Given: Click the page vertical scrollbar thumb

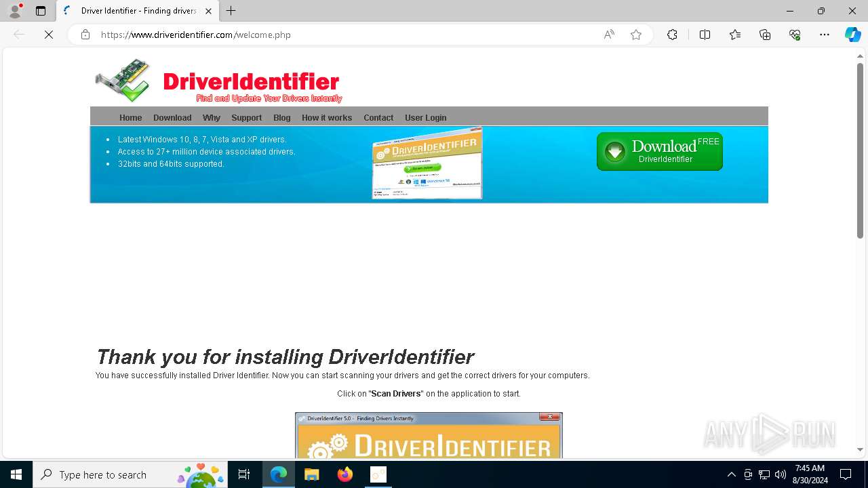Looking at the screenshot, I should (860, 150).
